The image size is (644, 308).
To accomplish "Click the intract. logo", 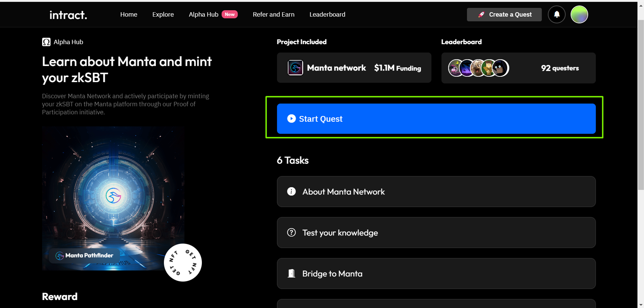I will (68, 15).
